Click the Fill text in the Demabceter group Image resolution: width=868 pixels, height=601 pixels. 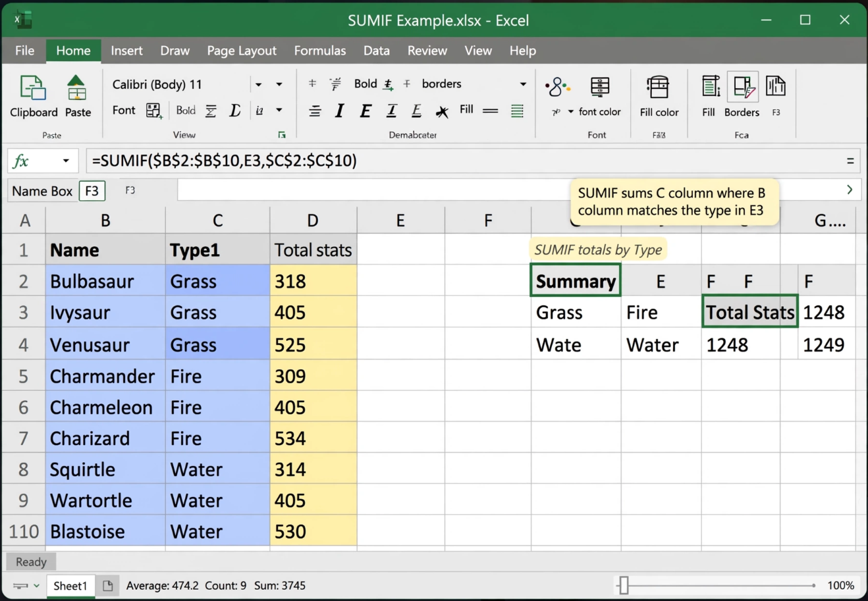pos(466,109)
